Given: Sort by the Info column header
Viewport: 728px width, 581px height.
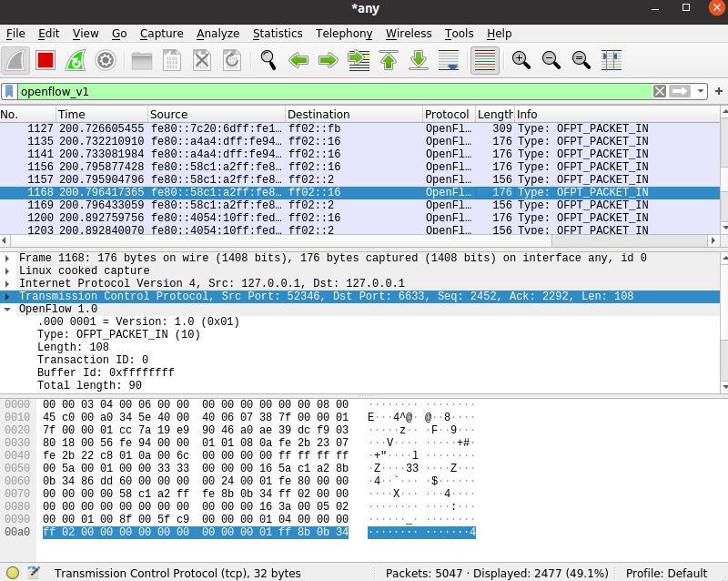Looking at the screenshot, I should tap(617, 115).
